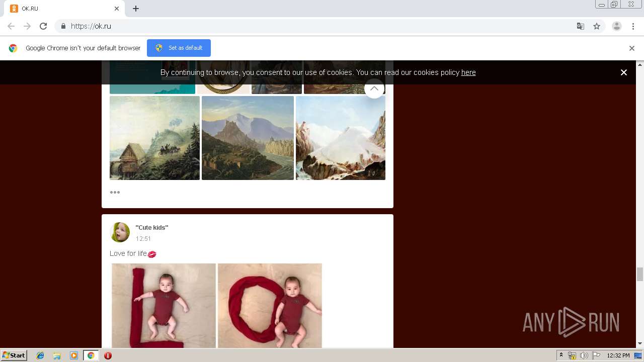Open the cookies policy 'here' link
Viewport: 644px width, 362px height.
(x=468, y=72)
